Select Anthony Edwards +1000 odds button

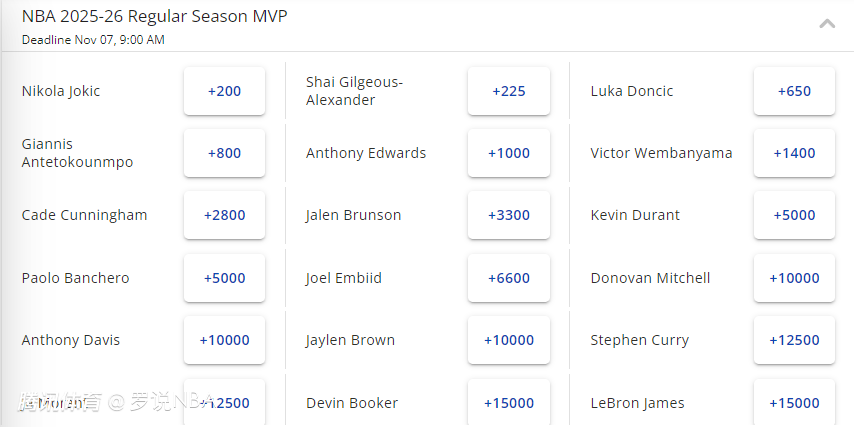pos(509,153)
